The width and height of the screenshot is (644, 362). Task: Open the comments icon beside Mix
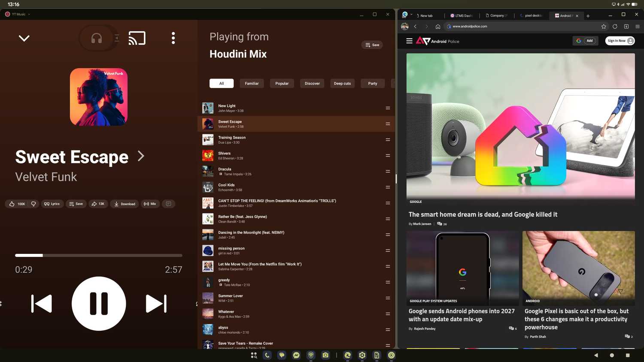click(x=169, y=204)
